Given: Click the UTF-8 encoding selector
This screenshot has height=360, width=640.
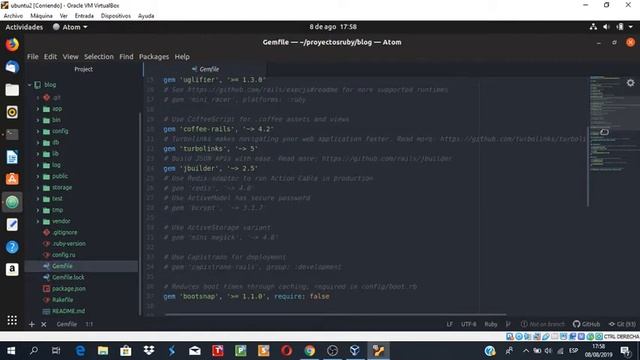Looking at the screenshot, I should [469, 324].
